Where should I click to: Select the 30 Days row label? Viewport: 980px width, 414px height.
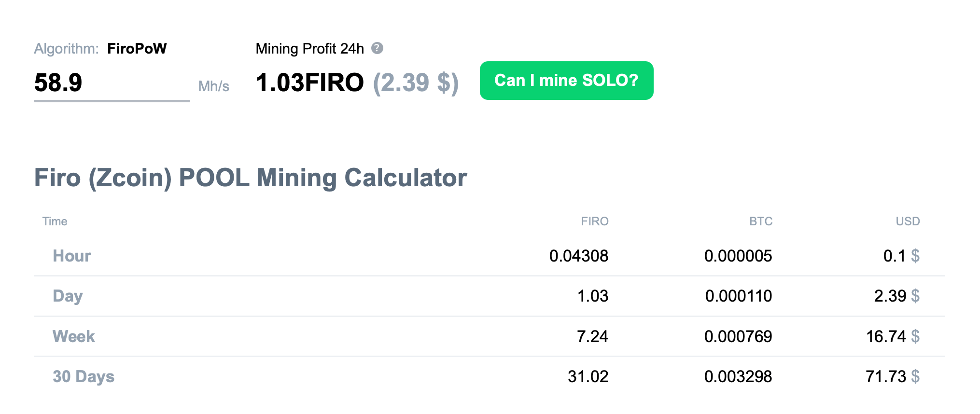(x=83, y=376)
